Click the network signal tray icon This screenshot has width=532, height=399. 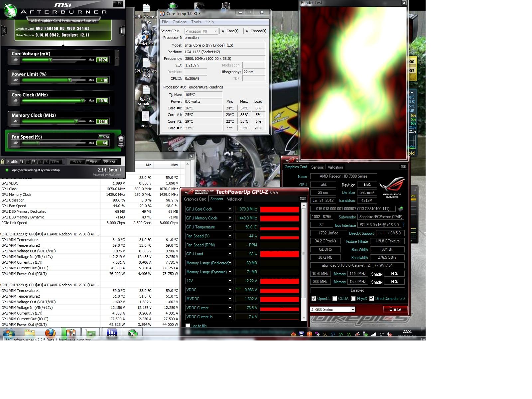(373, 334)
